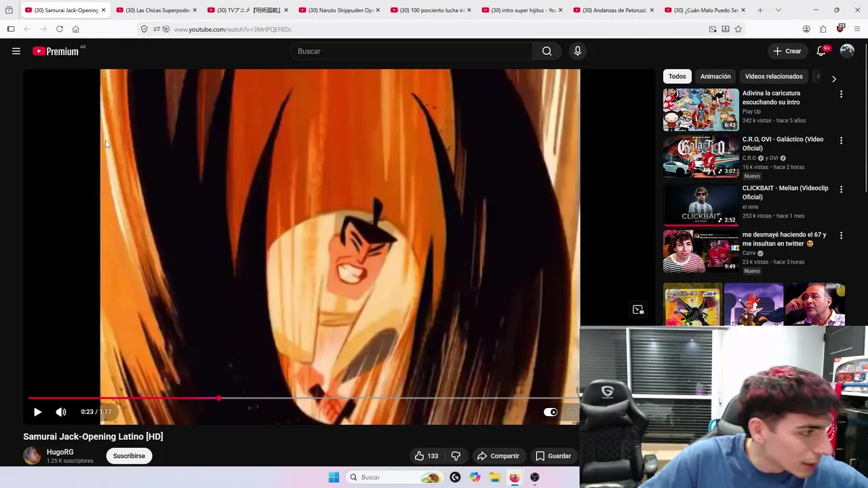Open options for me desmayé haciendo video
The height and width of the screenshot is (488, 868).
[x=841, y=235]
